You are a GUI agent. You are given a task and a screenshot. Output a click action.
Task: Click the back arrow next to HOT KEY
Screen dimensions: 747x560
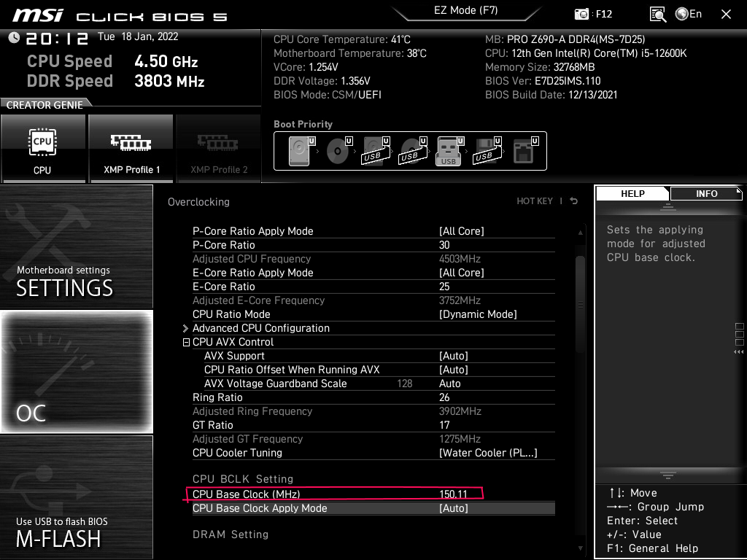tap(574, 201)
